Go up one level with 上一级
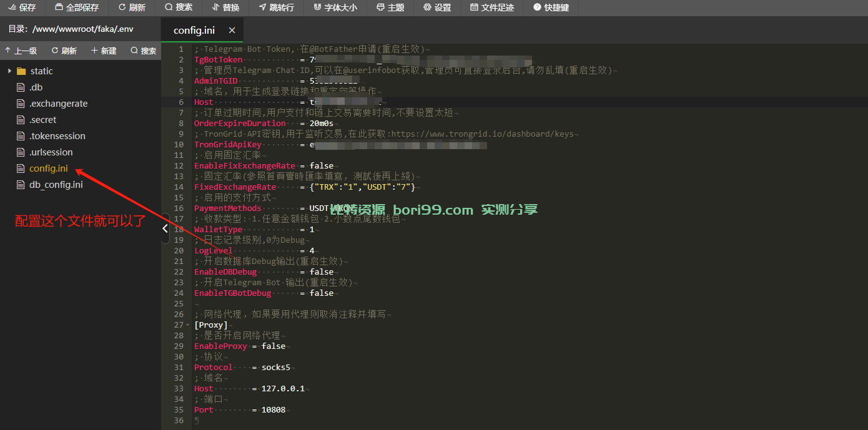 coord(21,51)
